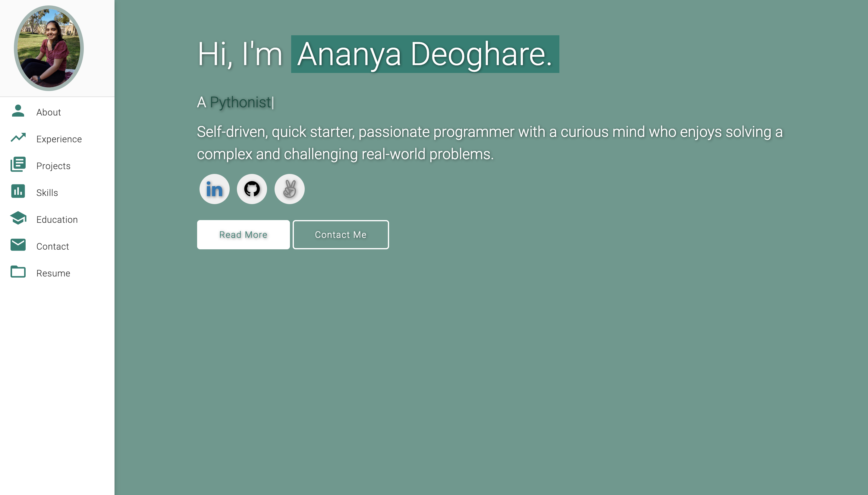Open the About menu item
The image size is (868, 495).
[49, 112]
